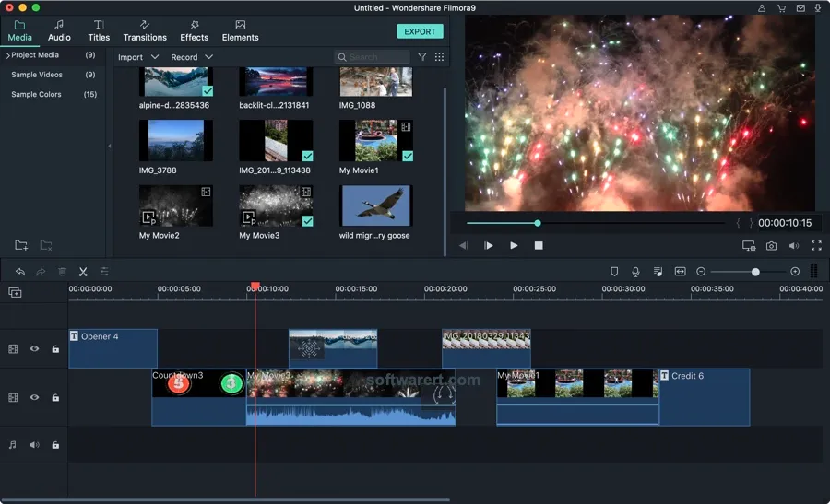The height and width of the screenshot is (504, 830).
Task: Click the split scissors tool
Action: 83,271
